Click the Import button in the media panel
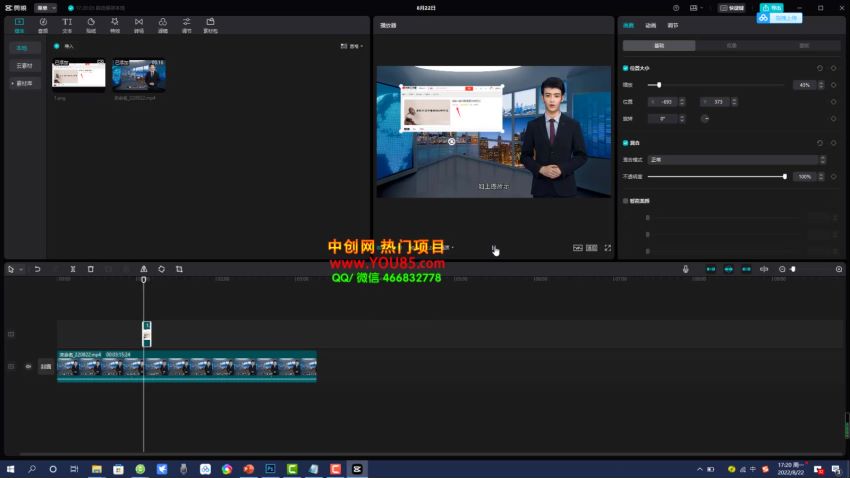 pyautogui.click(x=65, y=46)
